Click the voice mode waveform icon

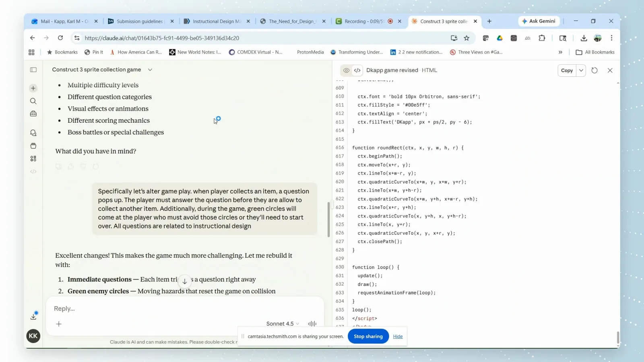[312, 323]
